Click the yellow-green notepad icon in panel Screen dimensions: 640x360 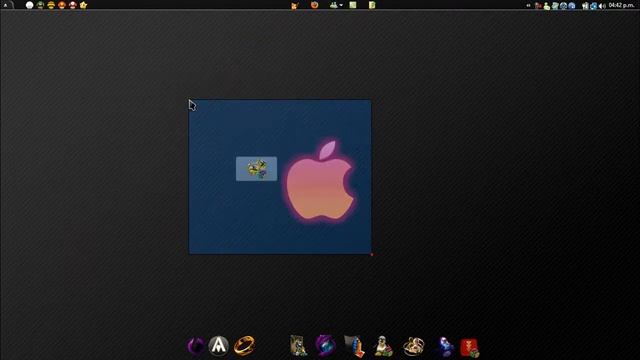pos(372,5)
